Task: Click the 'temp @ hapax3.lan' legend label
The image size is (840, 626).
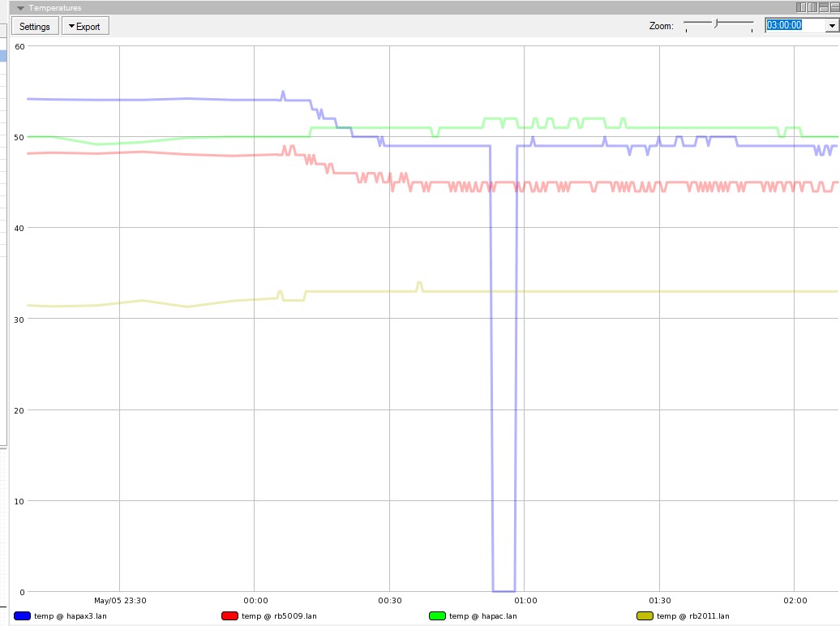Action: (x=71, y=616)
